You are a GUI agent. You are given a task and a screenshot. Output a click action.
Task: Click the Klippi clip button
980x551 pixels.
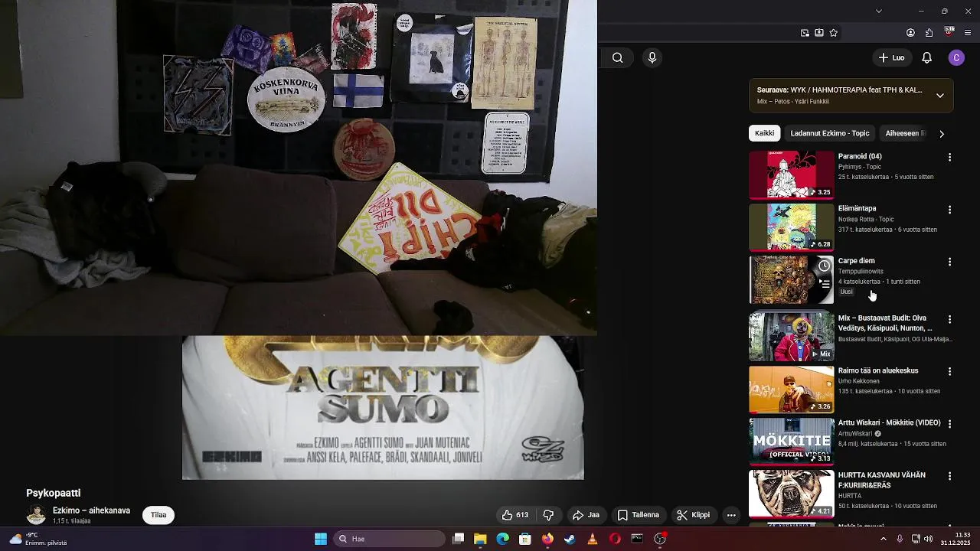click(x=694, y=515)
